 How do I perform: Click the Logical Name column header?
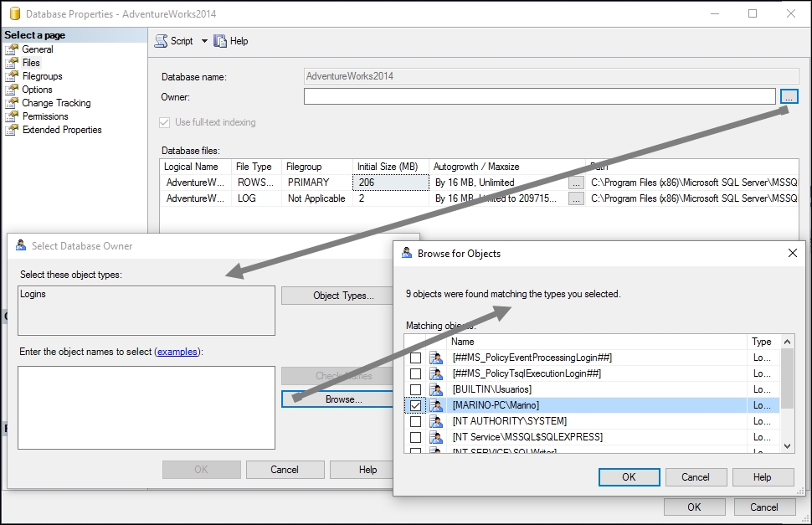click(196, 167)
